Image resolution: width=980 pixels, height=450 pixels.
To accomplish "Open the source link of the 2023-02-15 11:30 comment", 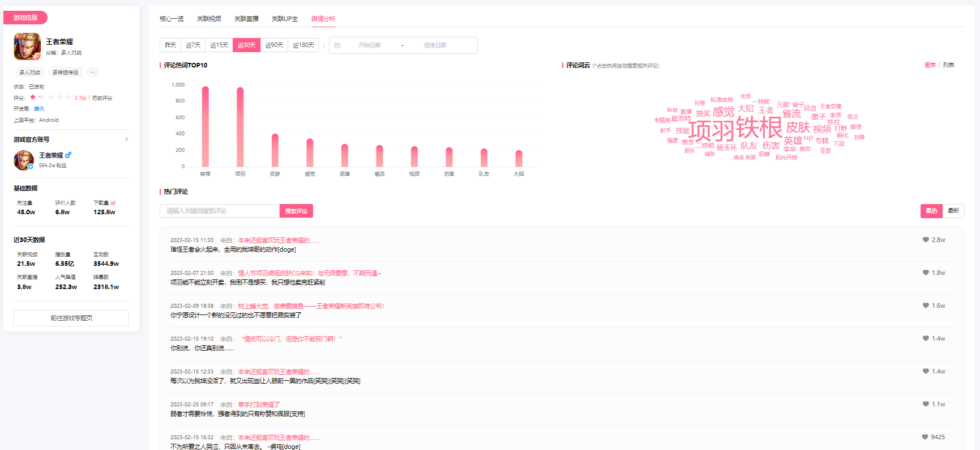I will (x=279, y=240).
